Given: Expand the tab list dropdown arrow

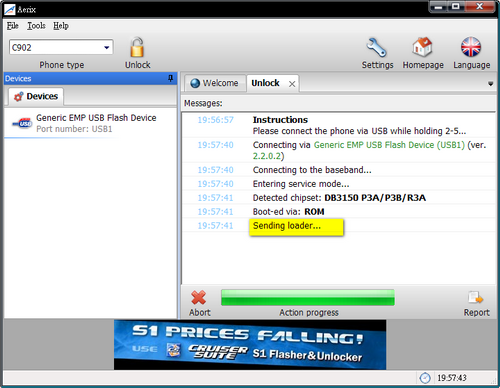Looking at the screenshot, I should coord(490,84).
